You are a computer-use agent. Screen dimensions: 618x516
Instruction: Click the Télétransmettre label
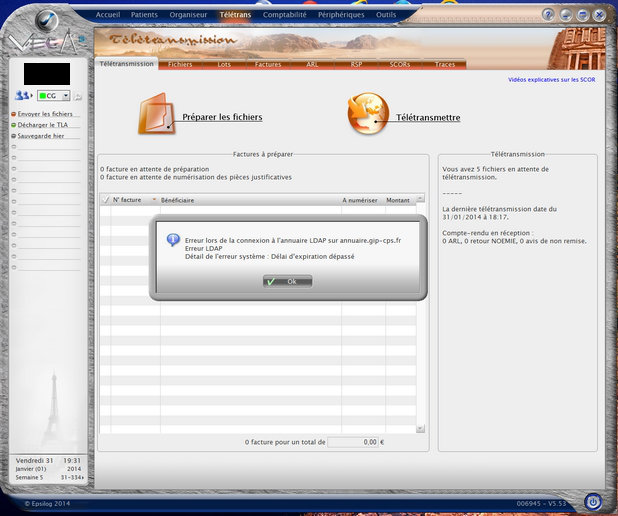428,117
